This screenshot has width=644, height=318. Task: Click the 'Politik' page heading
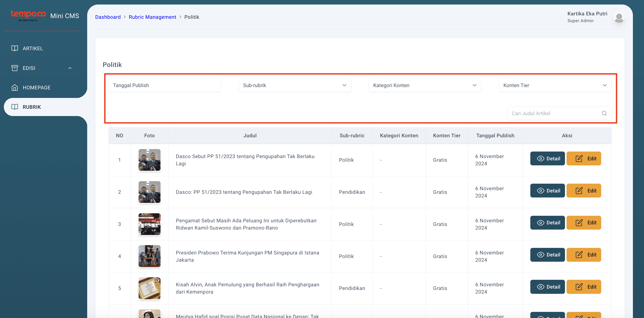[112, 65]
